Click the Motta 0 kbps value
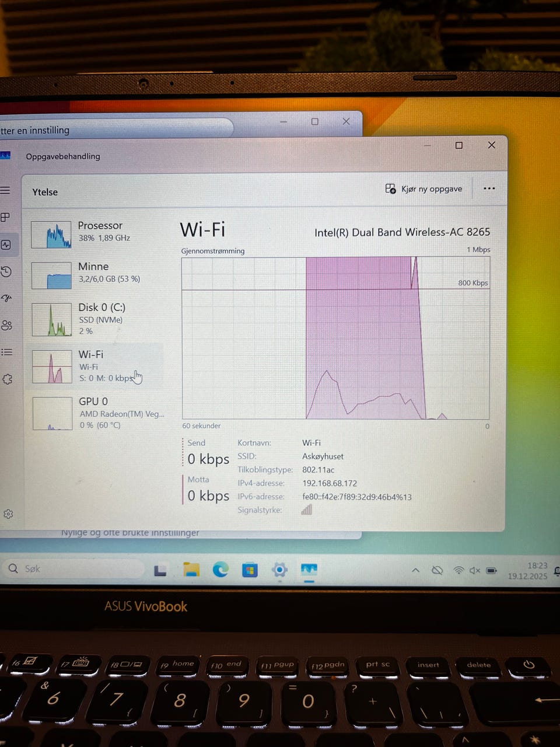This screenshot has height=747, width=560. click(208, 496)
